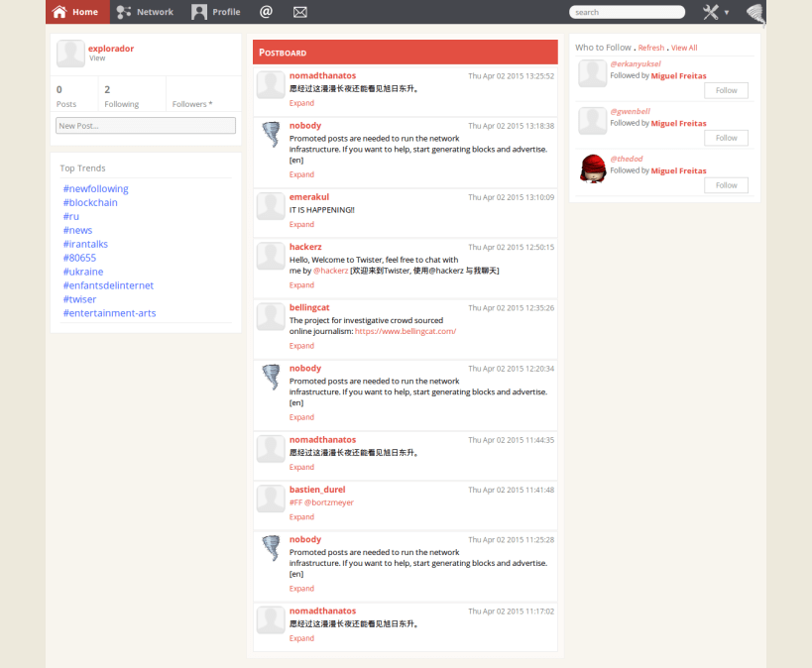Viewport: 812px width, 668px height.
Task: Expand nomadthanatos post from 11:17:02
Action: (301, 638)
